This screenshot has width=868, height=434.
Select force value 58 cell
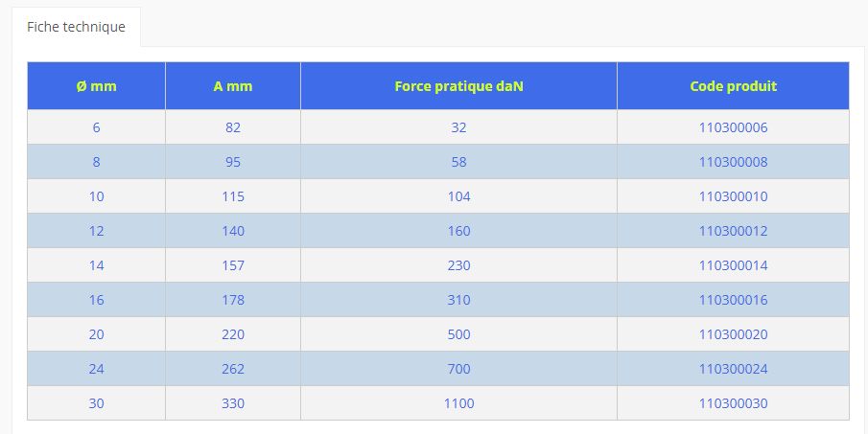click(x=458, y=162)
